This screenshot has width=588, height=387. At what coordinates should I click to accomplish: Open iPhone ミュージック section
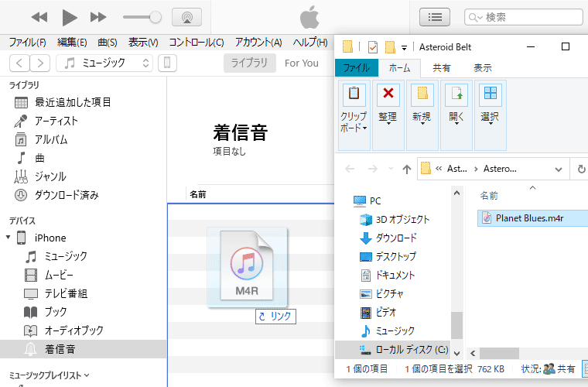[84, 256]
